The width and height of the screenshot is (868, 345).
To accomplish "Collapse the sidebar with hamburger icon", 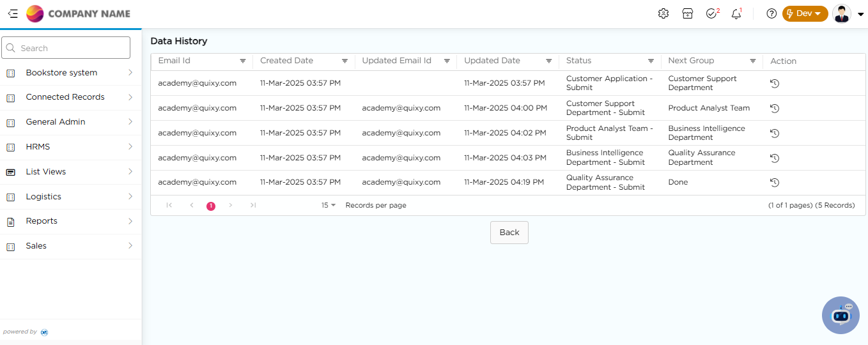I will tap(13, 13).
